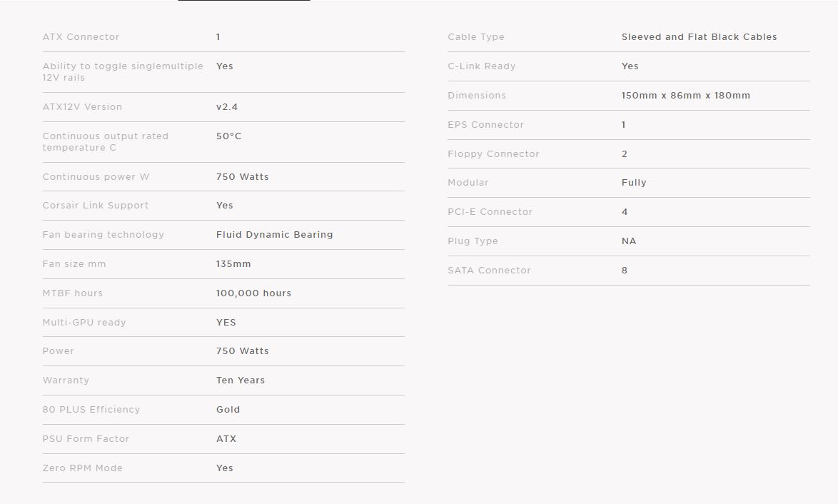Click the Zero RPM Mode label
Viewport: 838px width, 504px height.
(82, 468)
